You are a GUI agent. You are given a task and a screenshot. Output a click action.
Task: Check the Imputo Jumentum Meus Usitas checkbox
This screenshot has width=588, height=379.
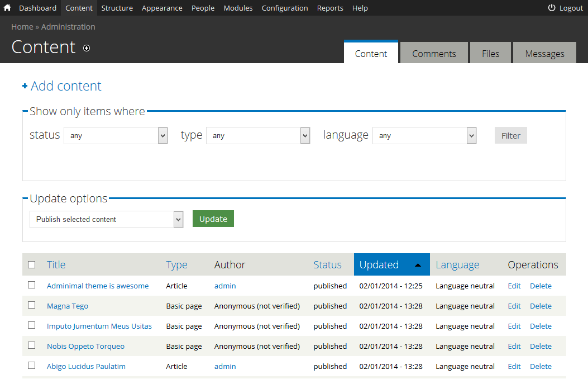coord(32,325)
